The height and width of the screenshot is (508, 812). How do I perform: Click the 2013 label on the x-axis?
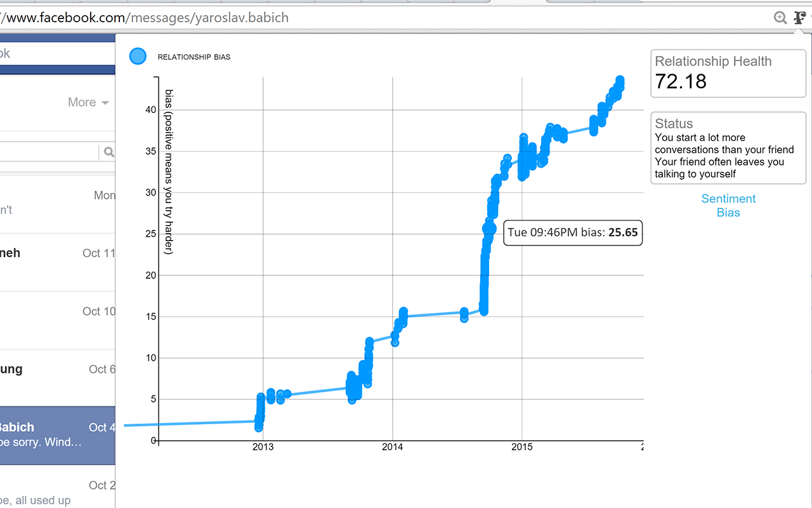pyautogui.click(x=263, y=448)
